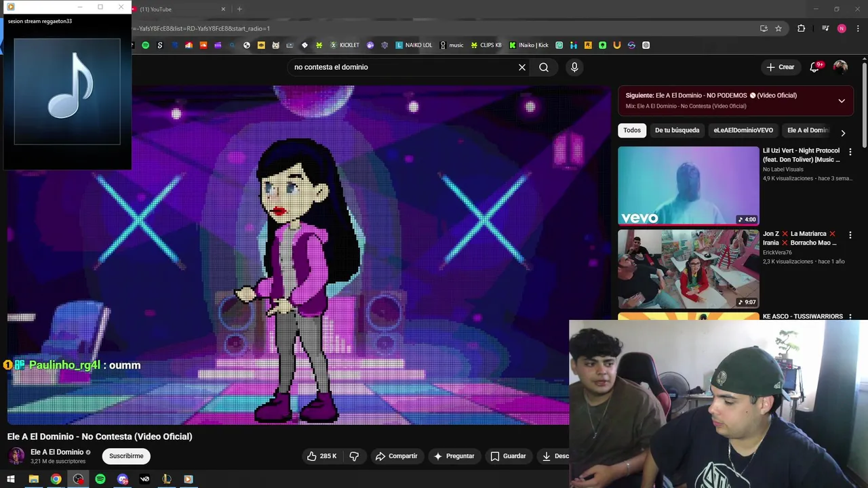868x488 pixels.
Task: Click the Guardar button
Action: (x=508, y=456)
